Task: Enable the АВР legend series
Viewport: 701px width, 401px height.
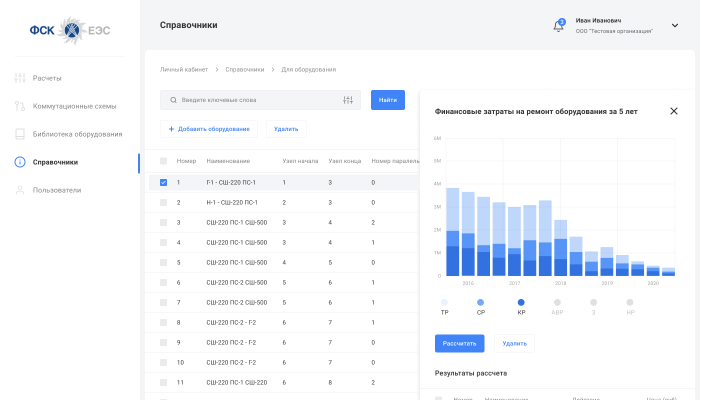Action: click(x=557, y=307)
